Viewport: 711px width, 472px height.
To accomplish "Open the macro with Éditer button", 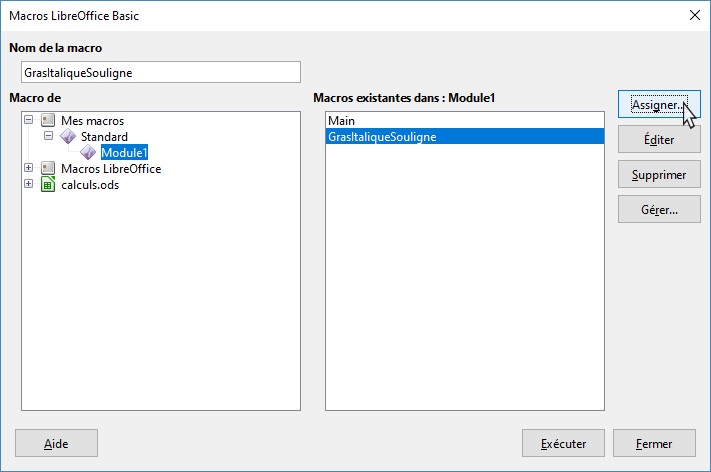I will pyautogui.click(x=658, y=140).
